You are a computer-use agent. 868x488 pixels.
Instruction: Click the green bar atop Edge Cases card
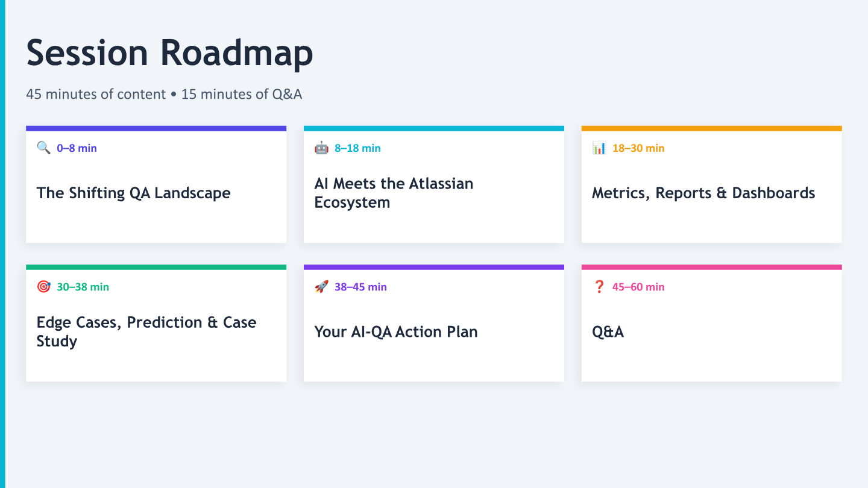pos(156,267)
